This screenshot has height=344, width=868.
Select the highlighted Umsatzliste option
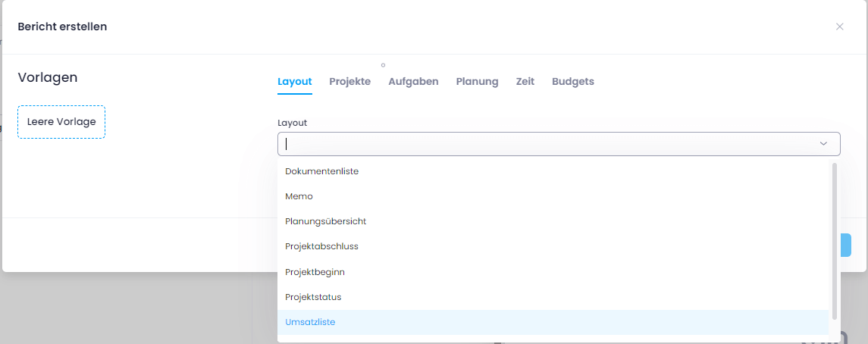[310, 322]
